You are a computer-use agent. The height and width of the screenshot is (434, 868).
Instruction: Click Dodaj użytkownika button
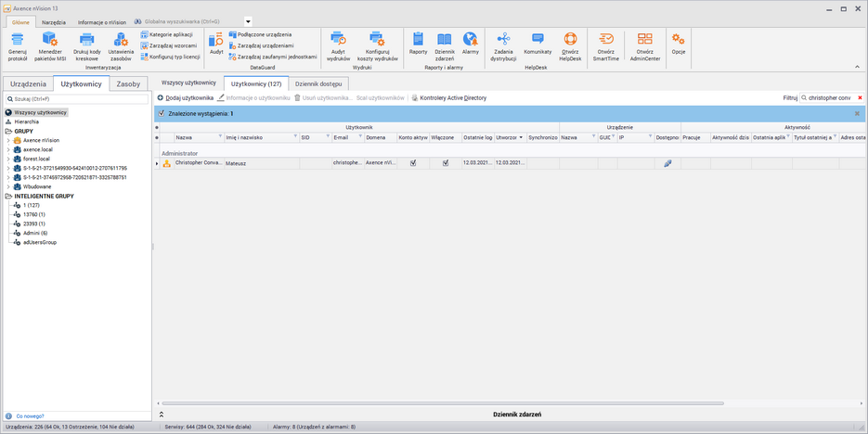tap(186, 97)
